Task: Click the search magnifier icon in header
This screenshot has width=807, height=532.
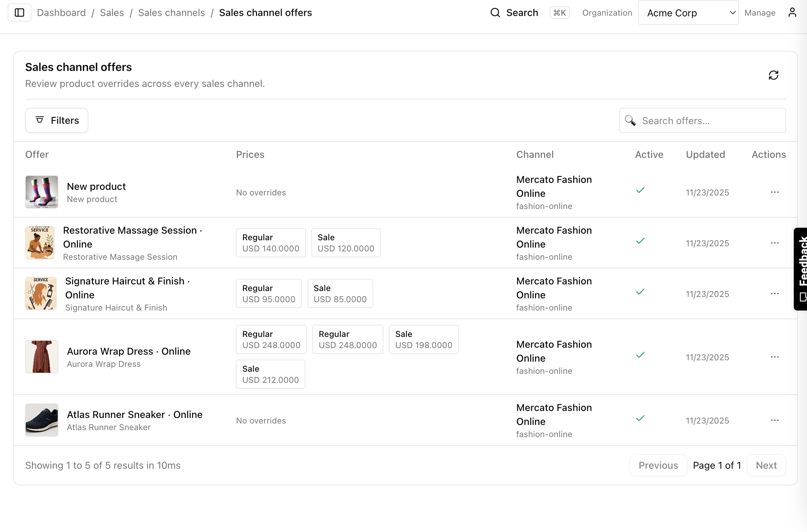Action: point(495,12)
